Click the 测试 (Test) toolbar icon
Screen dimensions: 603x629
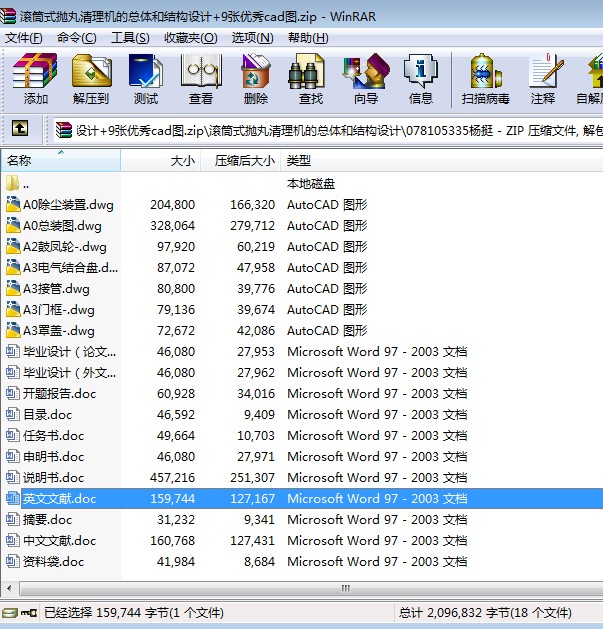tap(146, 71)
